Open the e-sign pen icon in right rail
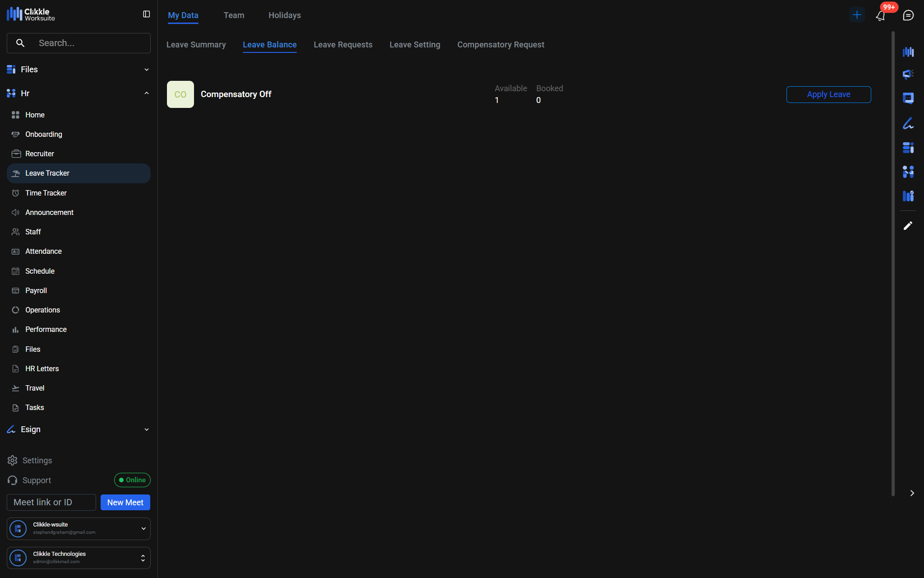The width and height of the screenshot is (924, 578). coord(908,123)
